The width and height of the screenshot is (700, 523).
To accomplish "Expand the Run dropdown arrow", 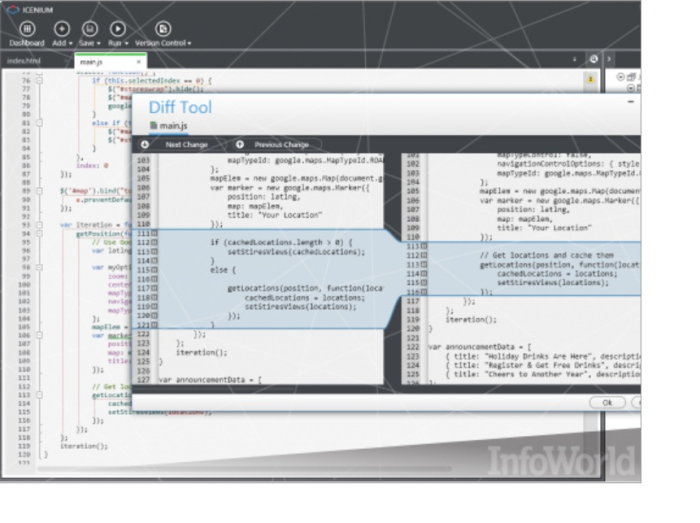I will click(127, 43).
